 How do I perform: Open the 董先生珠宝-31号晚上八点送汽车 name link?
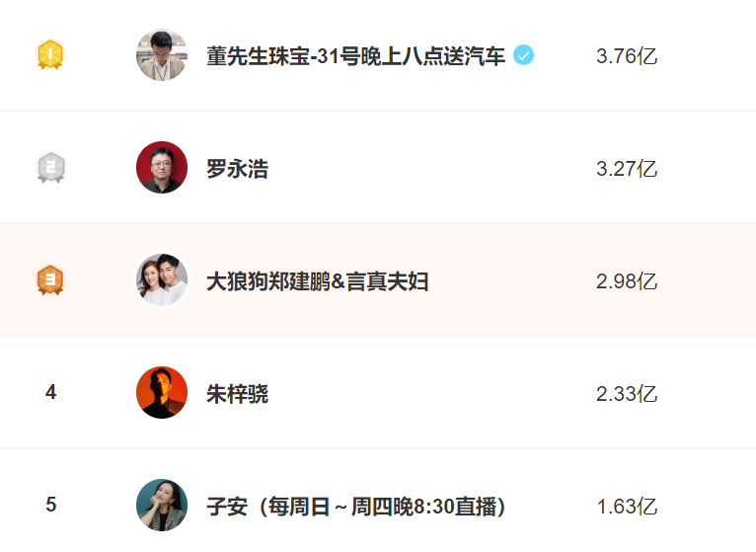tap(355, 56)
